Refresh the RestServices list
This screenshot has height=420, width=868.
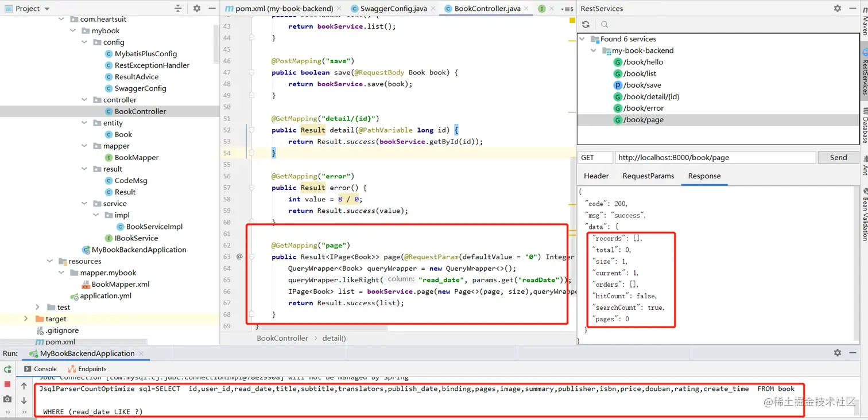pos(585,24)
